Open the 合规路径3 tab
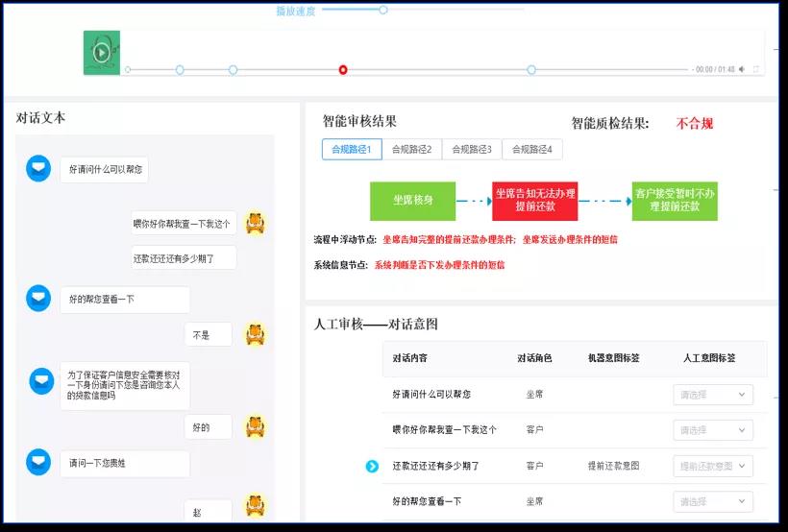 click(472, 150)
